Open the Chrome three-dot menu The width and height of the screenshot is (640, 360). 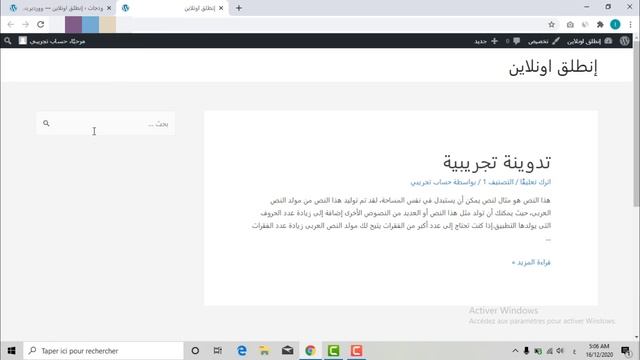(631, 24)
